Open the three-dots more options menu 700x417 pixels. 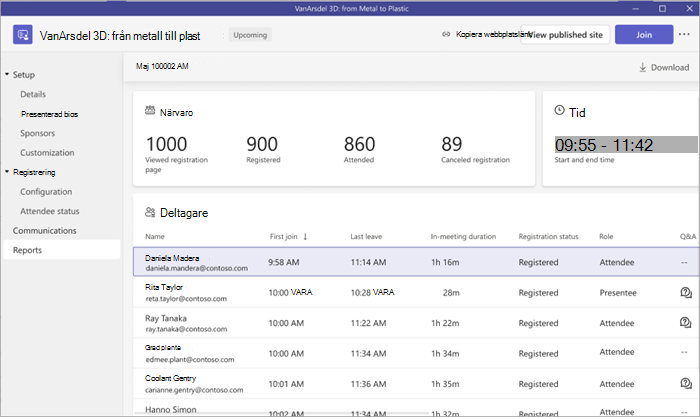pyautogui.click(x=684, y=34)
